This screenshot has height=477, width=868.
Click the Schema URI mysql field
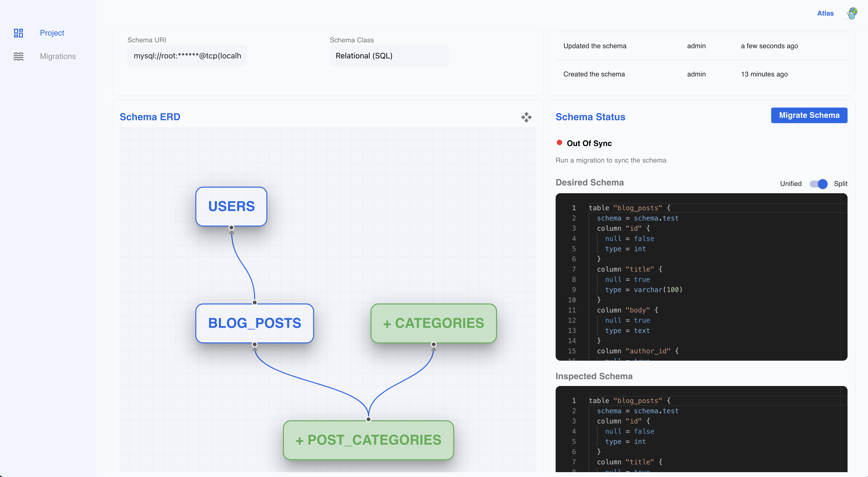point(187,56)
